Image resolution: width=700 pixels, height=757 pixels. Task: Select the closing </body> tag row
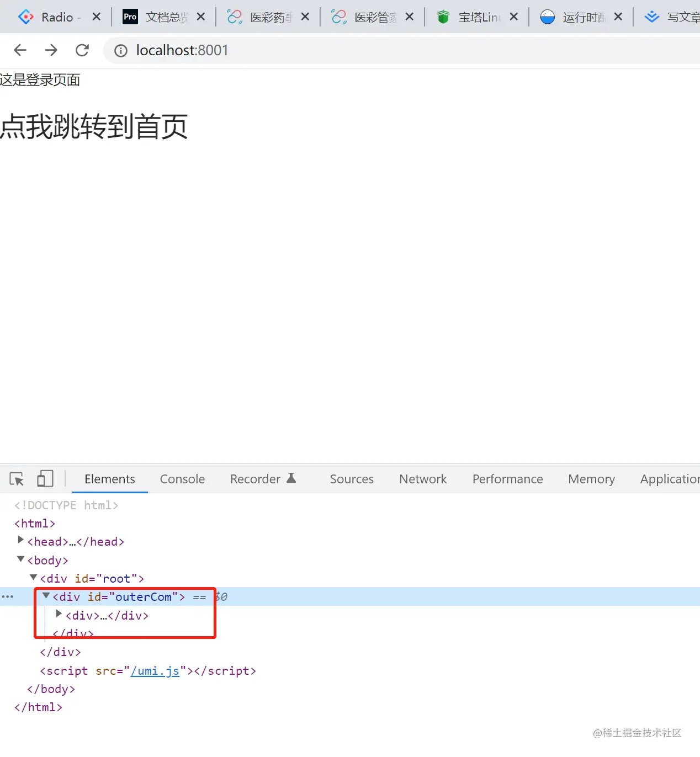51,689
